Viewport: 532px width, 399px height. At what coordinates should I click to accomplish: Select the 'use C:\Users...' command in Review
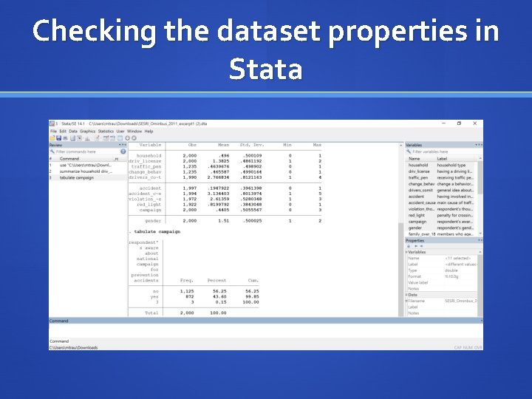coord(88,166)
